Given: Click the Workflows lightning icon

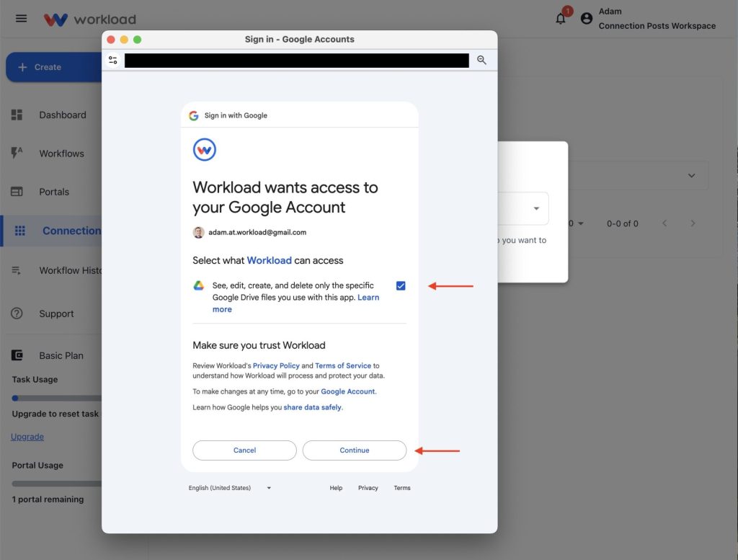Looking at the screenshot, I should pyautogui.click(x=17, y=153).
